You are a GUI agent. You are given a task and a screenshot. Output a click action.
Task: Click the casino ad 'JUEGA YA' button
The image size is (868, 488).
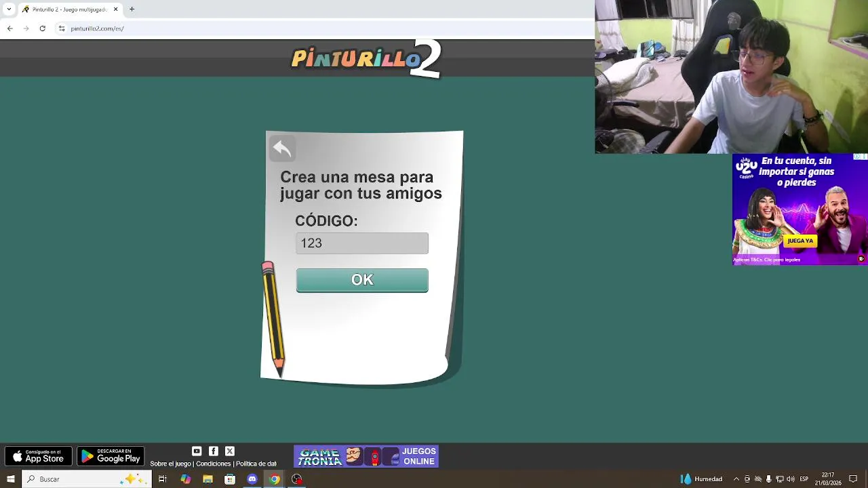coord(800,241)
